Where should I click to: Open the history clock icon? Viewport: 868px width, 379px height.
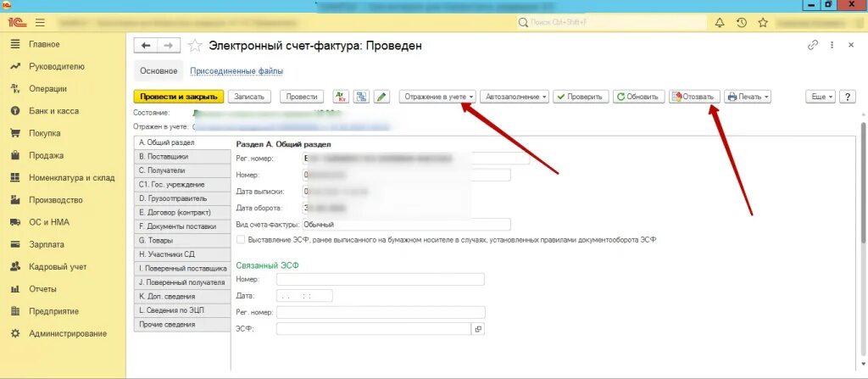741,23
